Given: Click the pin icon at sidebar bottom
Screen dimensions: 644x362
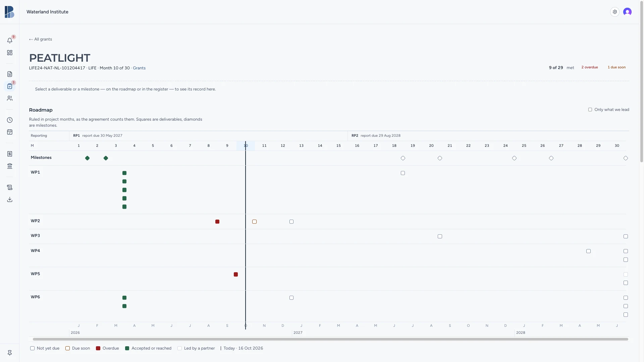Looking at the screenshot, I should [10, 353].
